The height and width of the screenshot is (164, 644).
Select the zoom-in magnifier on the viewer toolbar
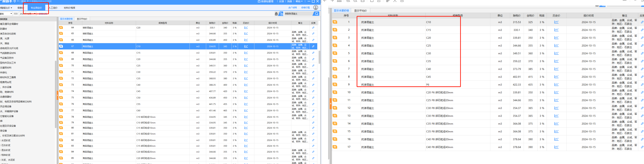[x=348, y=1]
